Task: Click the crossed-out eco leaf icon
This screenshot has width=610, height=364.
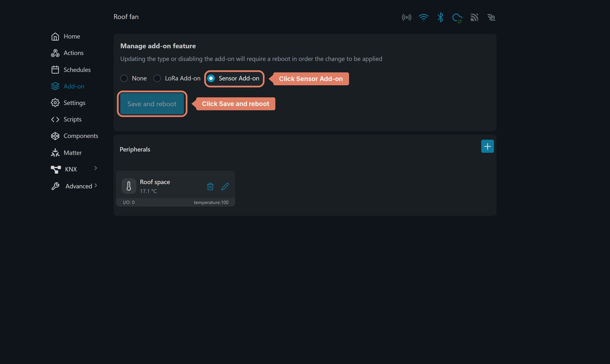Action: (x=491, y=18)
